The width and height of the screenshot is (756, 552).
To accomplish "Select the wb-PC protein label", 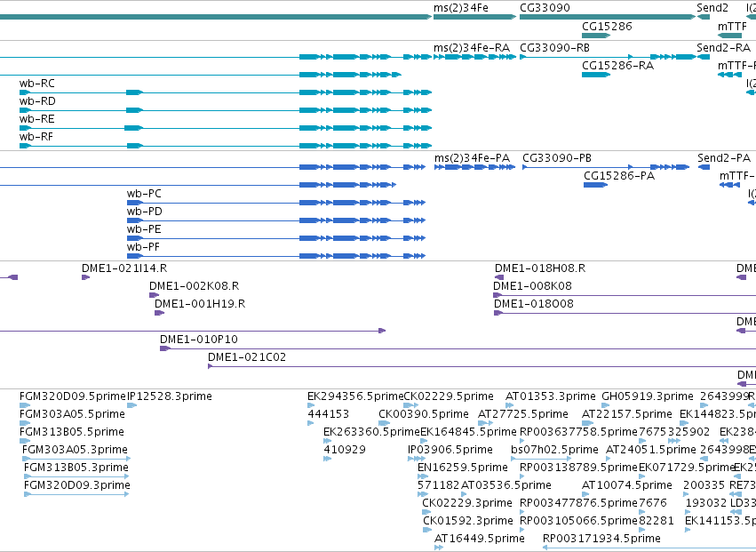I will pos(144,194).
